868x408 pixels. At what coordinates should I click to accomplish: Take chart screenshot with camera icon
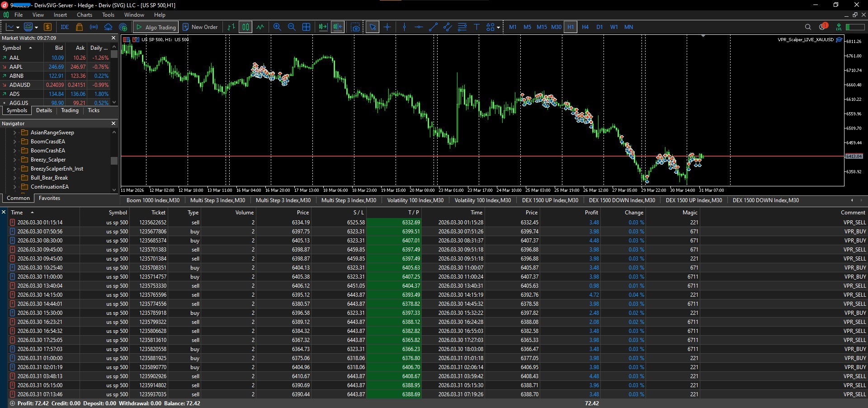pos(356,27)
